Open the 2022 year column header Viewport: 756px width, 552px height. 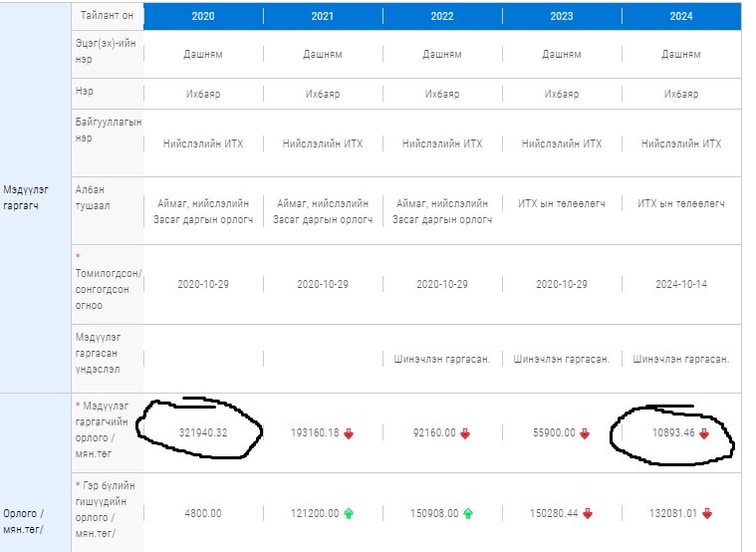442,17
